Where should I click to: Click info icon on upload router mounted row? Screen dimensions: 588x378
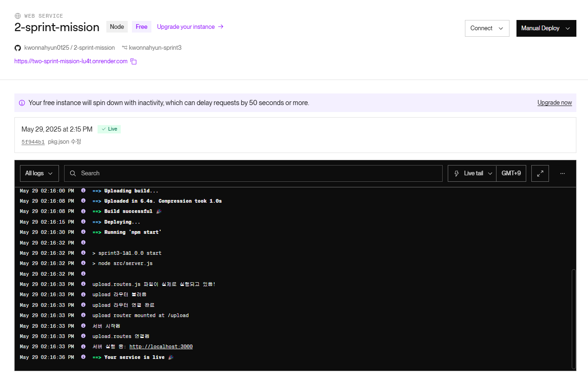(83, 315)
